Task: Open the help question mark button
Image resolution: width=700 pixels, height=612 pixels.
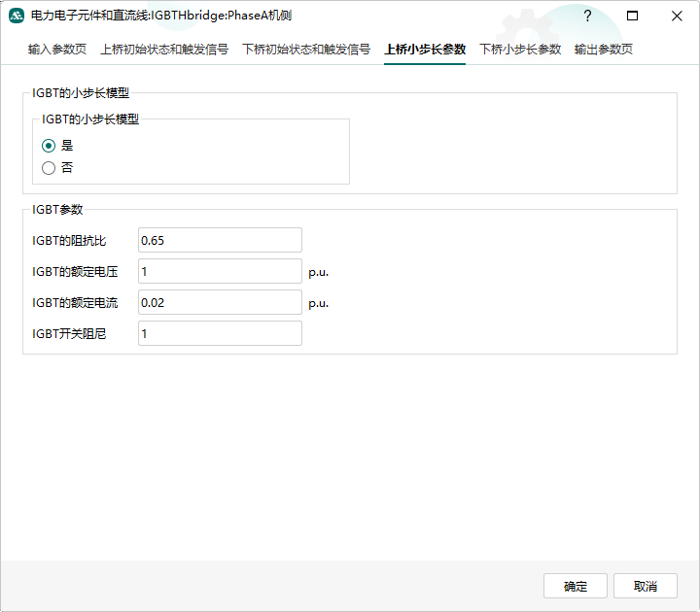Action: coord(587,17)
